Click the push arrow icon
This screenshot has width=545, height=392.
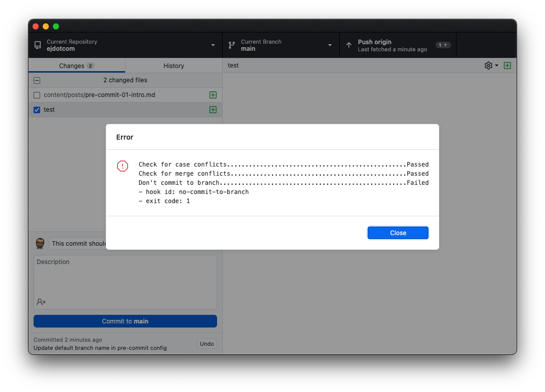349,45
